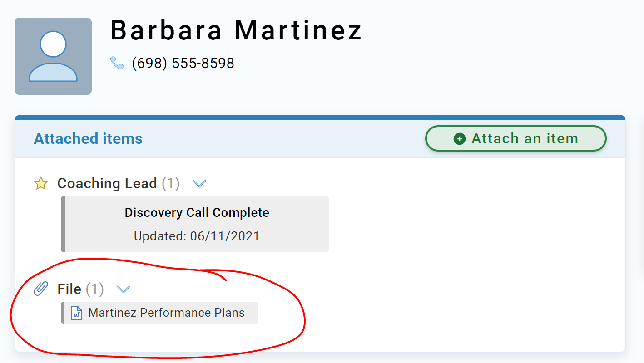
Task: Click the gray left edge of the file entry
Action: point(63,313)
